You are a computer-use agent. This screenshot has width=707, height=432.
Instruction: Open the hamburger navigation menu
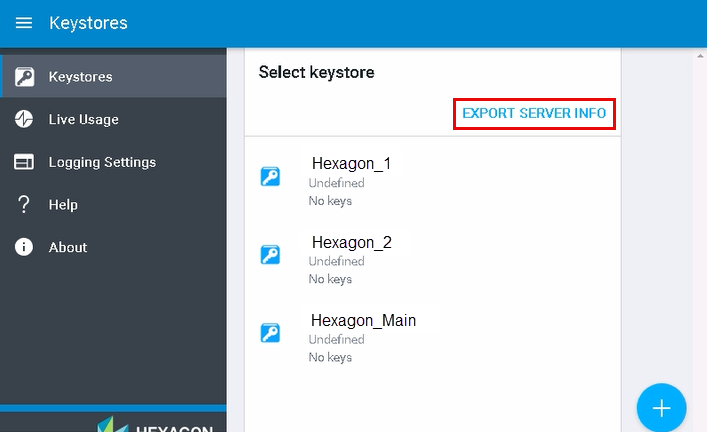point(24,23)
